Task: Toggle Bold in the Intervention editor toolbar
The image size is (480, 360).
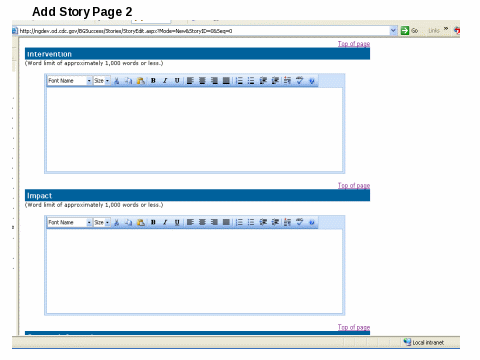Action: 153,81
